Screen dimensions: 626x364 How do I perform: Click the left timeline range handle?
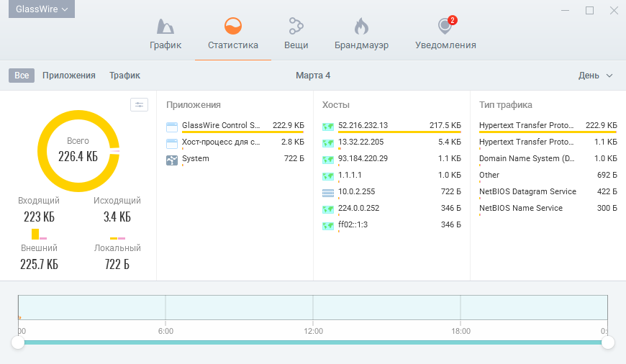18,342
